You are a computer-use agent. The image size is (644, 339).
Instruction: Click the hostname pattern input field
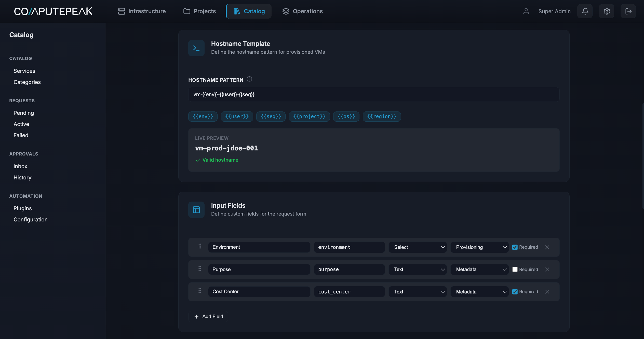coord(374,94)
